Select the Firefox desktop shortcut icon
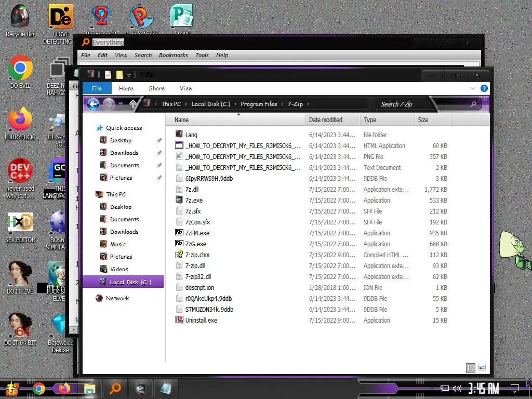Screen dimensions: 532x399 point(20,124)
